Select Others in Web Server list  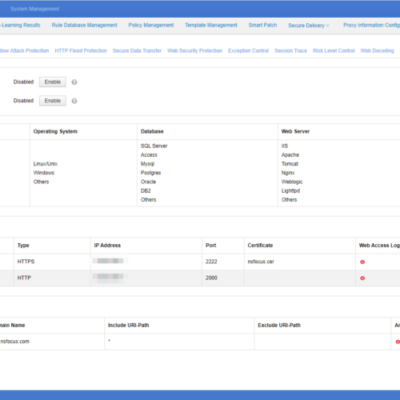click(x=289, y=200)
